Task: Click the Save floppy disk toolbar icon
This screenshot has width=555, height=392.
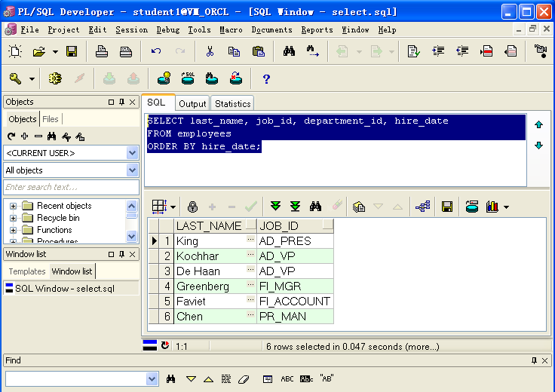Action: [x=72, y=52]
